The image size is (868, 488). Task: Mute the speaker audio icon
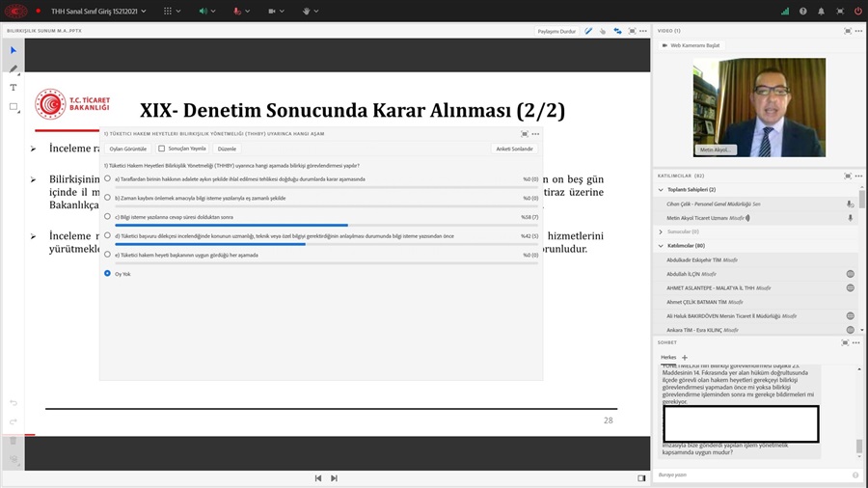coord(203,11)
